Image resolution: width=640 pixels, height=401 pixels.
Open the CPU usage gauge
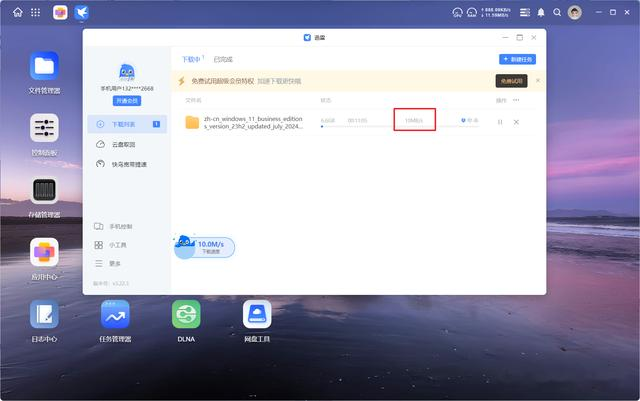click(x=458, y=13)
